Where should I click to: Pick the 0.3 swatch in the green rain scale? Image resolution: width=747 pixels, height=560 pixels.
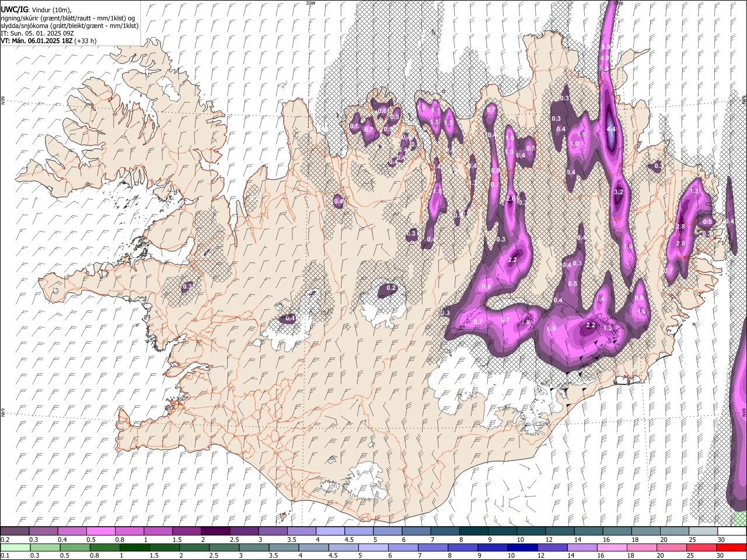click(45, 547)
